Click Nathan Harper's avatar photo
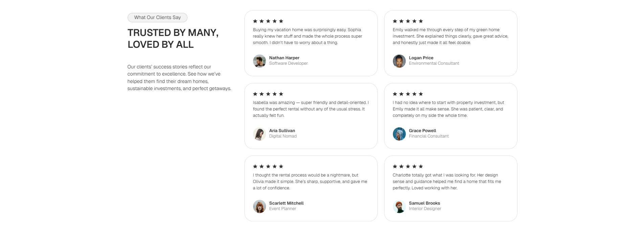644x231 pixels. (x=260, y=61)
